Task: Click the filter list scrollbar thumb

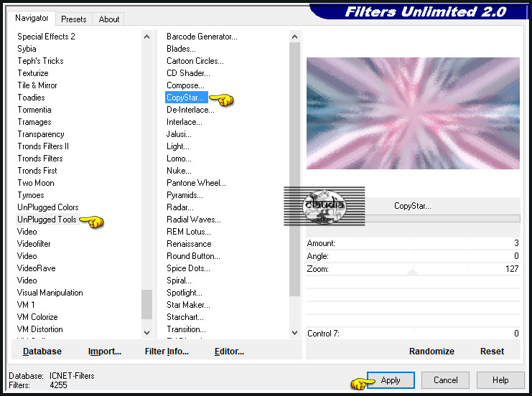Action: point(295,169)
